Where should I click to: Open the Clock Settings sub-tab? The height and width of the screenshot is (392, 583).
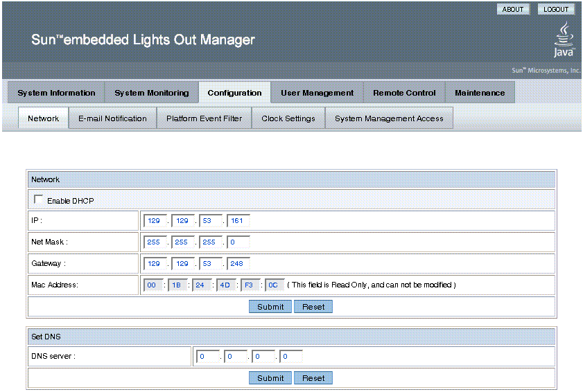(x=288, y=118)
